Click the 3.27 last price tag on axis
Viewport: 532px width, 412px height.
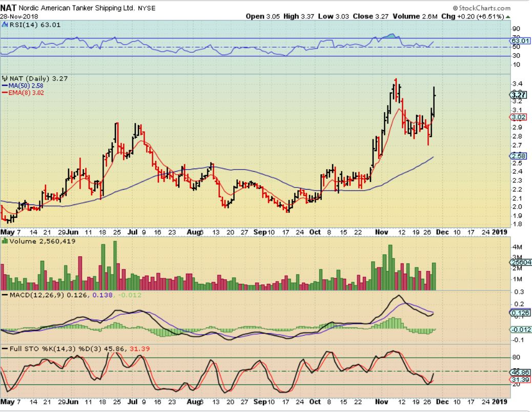(519, 95)
